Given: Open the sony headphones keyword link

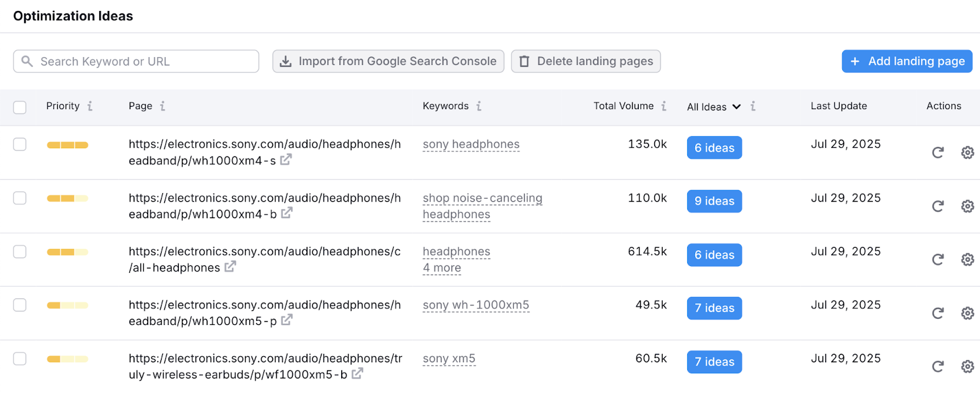Looking at the screenshot, I should 470,144.
